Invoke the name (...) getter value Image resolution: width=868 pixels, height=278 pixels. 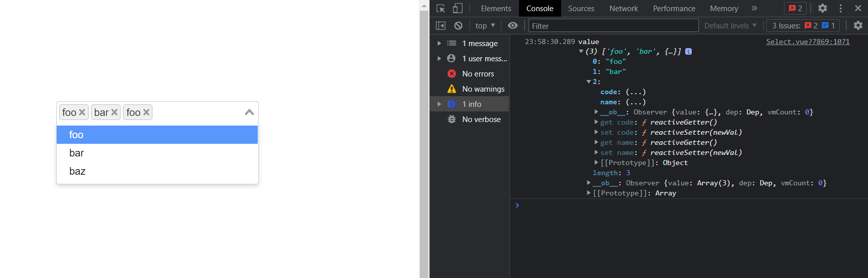pyautogui.click(x=636, y=102)
